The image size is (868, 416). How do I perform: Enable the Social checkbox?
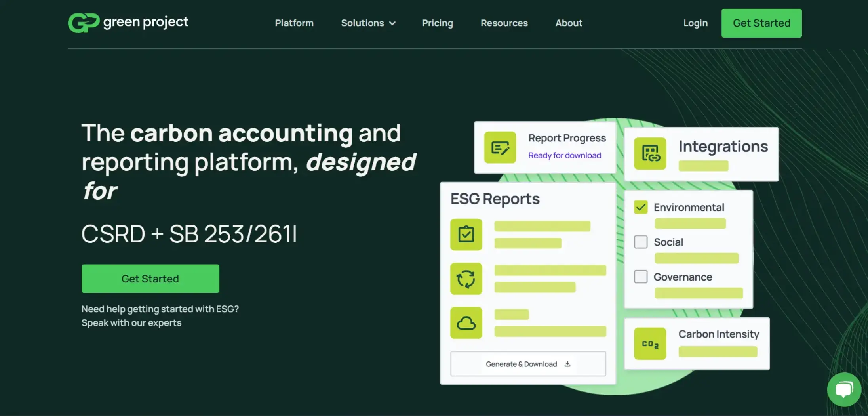point(640,242)
